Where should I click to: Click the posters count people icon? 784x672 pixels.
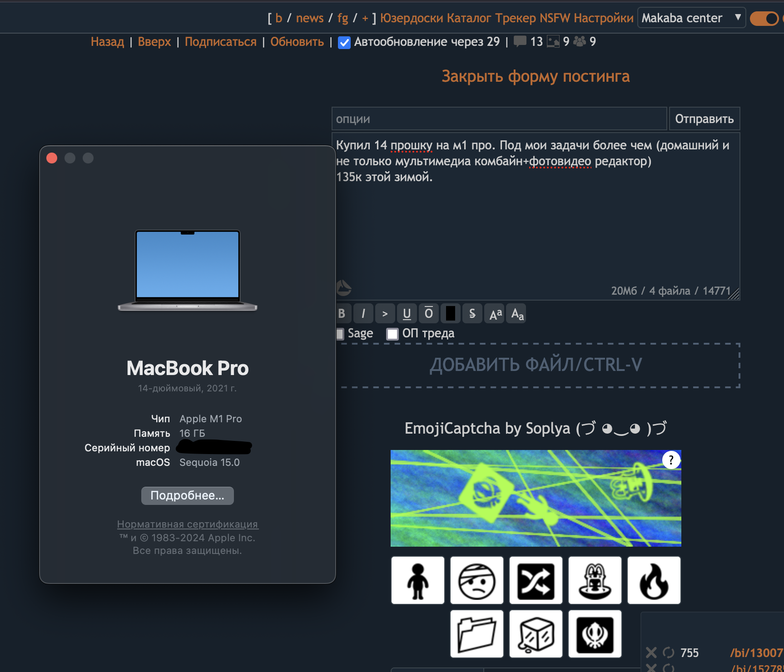point(580,41)
